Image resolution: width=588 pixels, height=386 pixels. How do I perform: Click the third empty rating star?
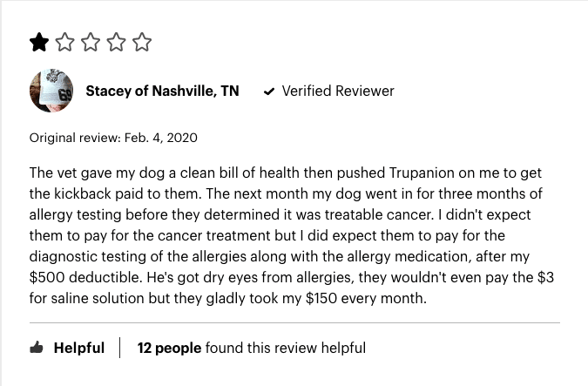point(91,42)
